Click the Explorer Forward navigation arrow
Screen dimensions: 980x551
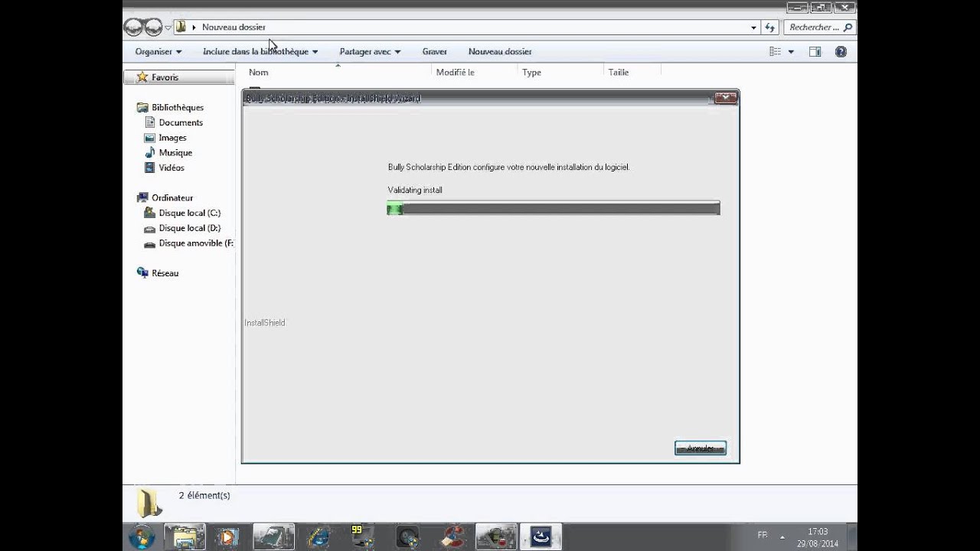153,27
